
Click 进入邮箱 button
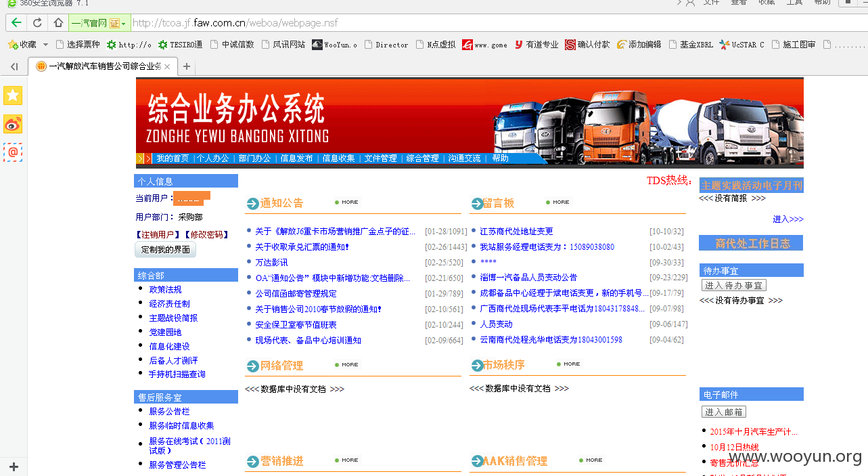[x=723, y=412]
